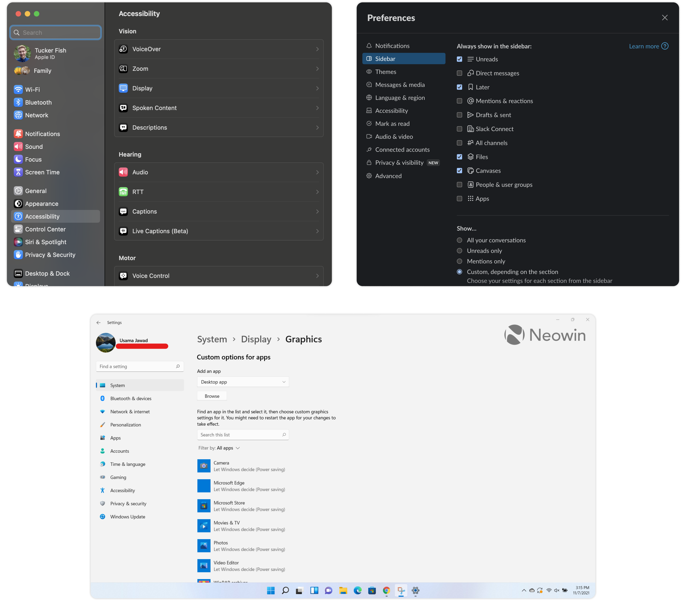Launch Google Chrome from the taskbar
This screenshot has width=686, height=616.
click(386, 591)
